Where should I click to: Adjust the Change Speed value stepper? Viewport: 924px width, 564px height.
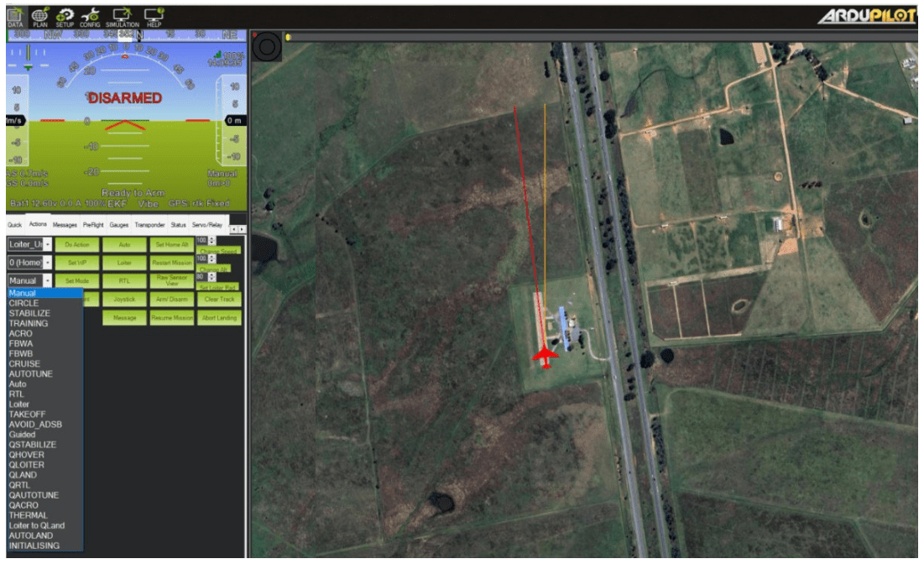click(x=211, y=241)
